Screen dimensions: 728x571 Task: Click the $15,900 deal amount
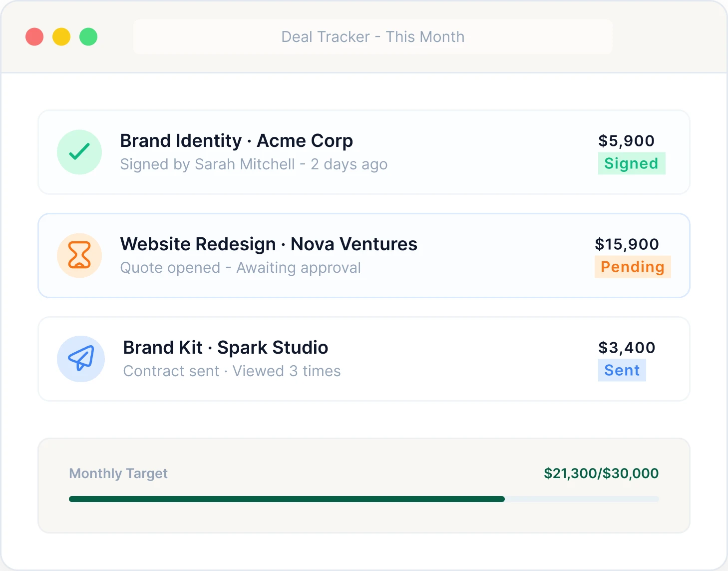point(627,244)
